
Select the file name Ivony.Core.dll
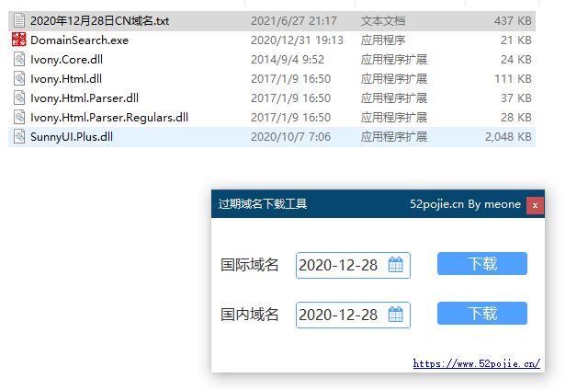pos(66,60)
